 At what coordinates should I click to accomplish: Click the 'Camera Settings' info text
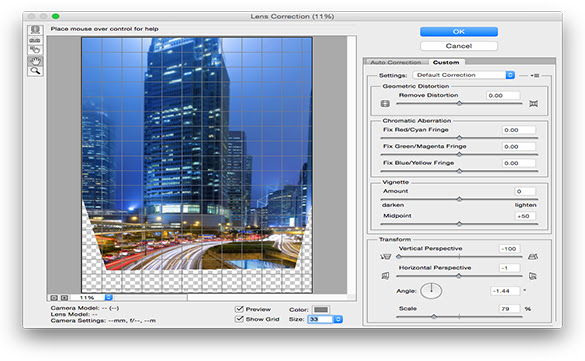(103, 320)
